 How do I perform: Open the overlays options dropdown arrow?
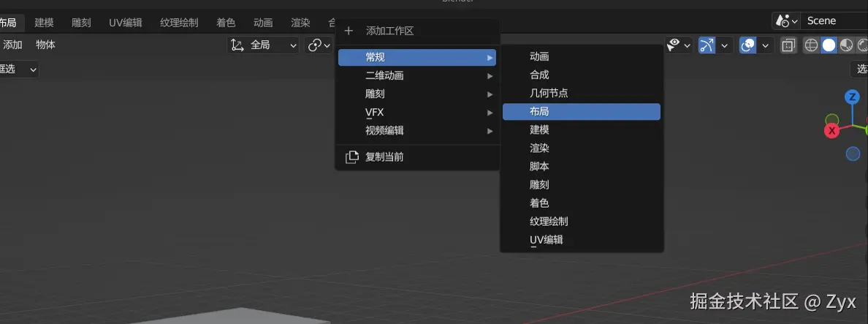click(766, 45)
